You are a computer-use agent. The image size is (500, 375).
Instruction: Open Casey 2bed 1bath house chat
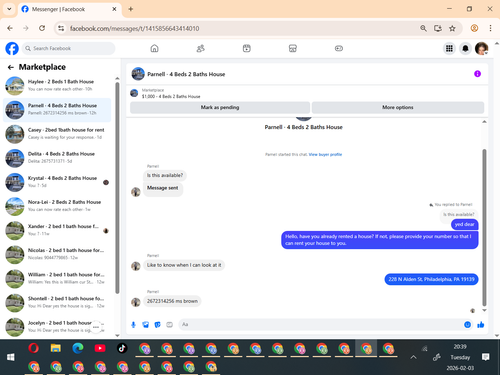[x=57, y=134]
